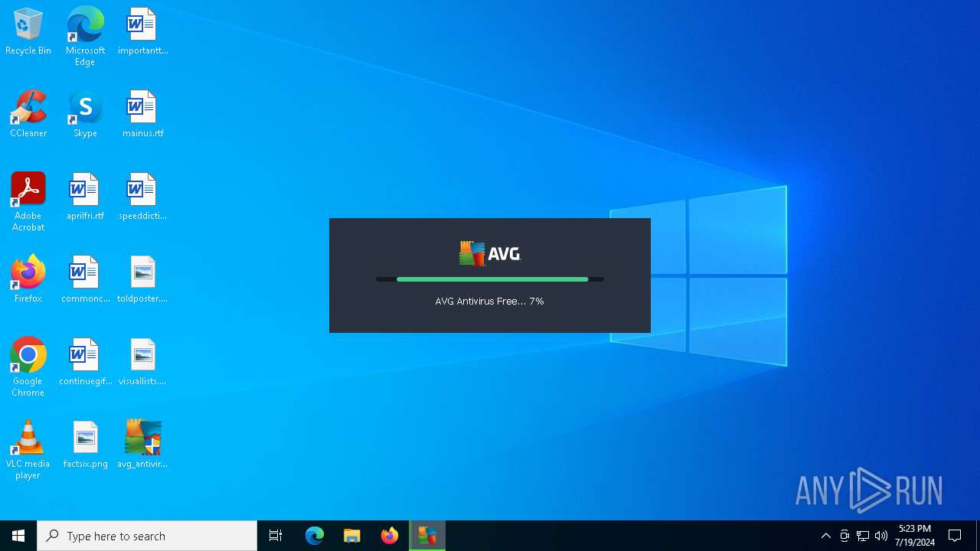Open Task View from the taskbar
980x551 pixels.
coord(276,536)
